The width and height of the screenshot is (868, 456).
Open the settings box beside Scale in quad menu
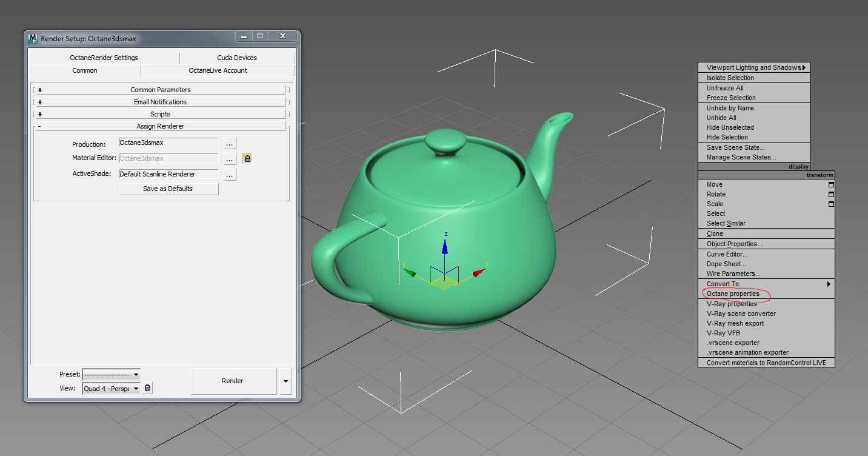(831, 204)
